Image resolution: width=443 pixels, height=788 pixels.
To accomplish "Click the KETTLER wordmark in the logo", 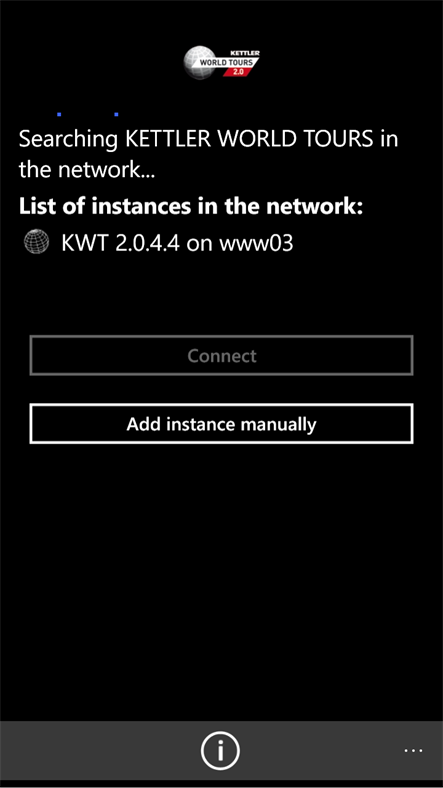I will [x=247, y=53].
